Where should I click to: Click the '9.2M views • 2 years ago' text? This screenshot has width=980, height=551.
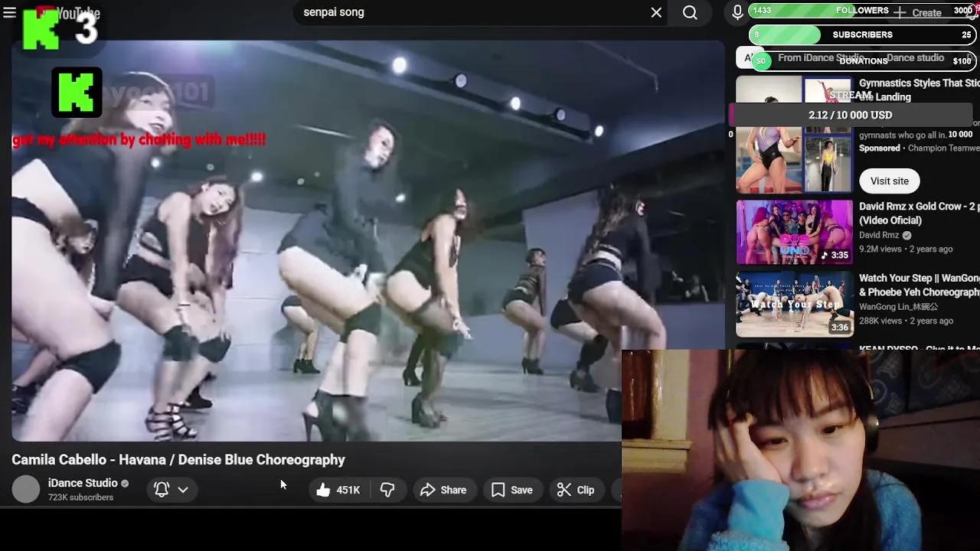pyautogui.click(x=906, y=249)
